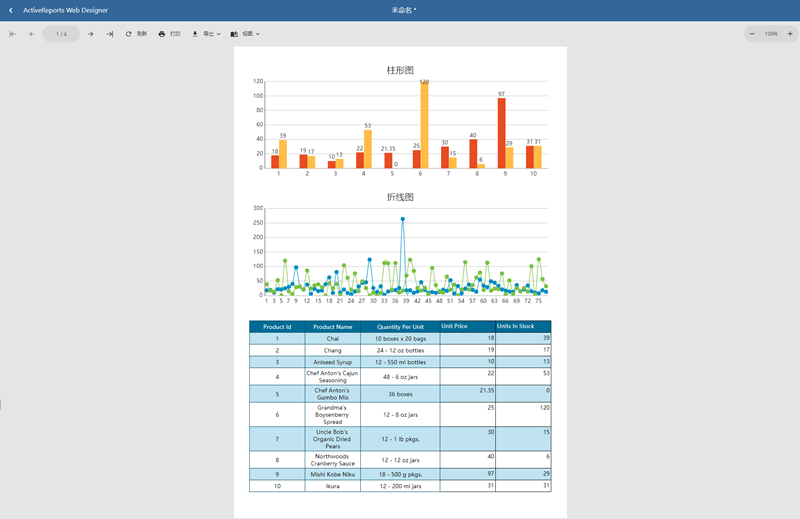
Task: Go back using the header arrow
Action: (11, 10)
